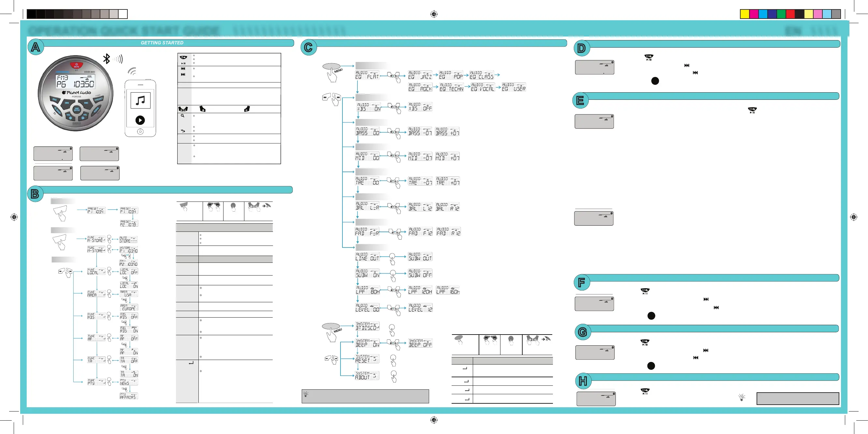This screenshot has height=434, width=868.
Task: Click the section A letter badge
Action: click(36, 47)
